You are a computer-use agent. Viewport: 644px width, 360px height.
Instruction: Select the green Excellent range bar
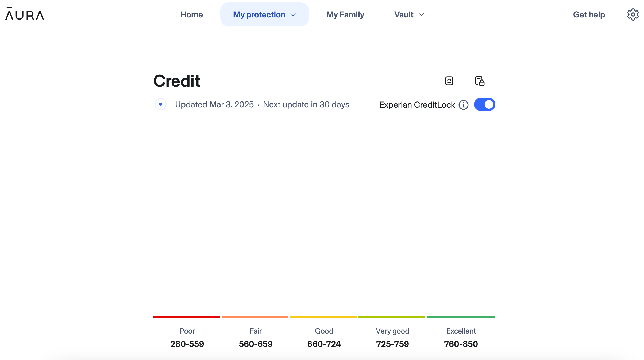[x=461, y=317]
